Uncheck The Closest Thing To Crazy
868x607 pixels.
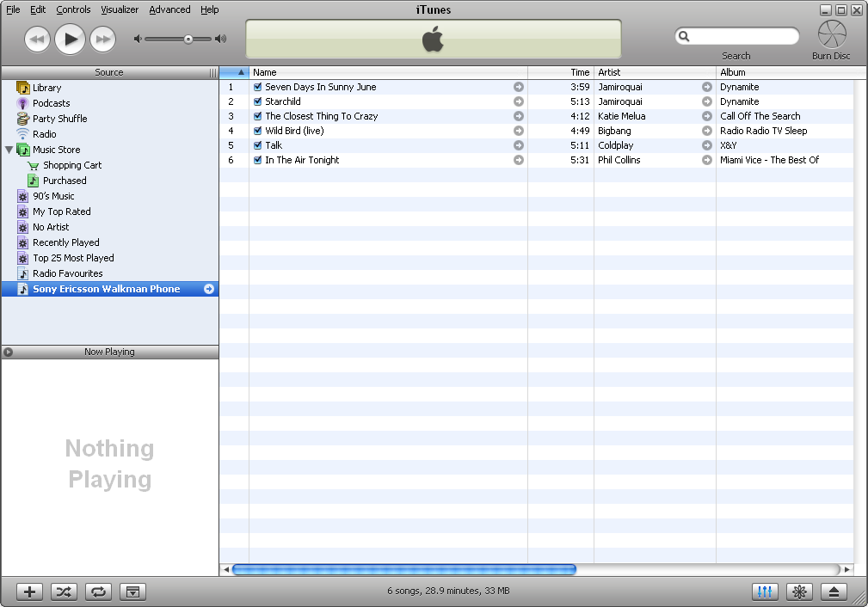pyautogui.click(x=257, y=116)
